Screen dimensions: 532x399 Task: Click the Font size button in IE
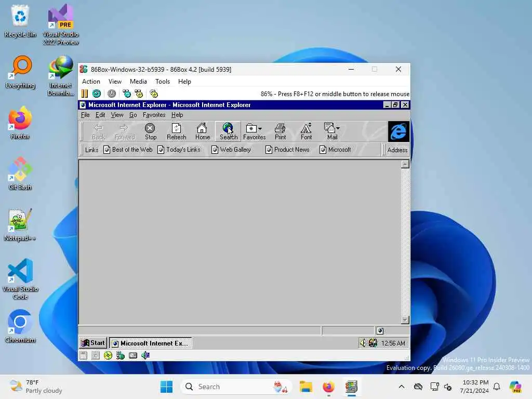pos(306,131)
